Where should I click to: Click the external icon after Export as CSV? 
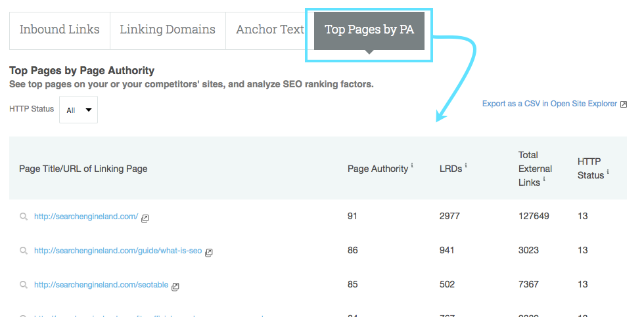pyautogui.click(x=624, y=104)
